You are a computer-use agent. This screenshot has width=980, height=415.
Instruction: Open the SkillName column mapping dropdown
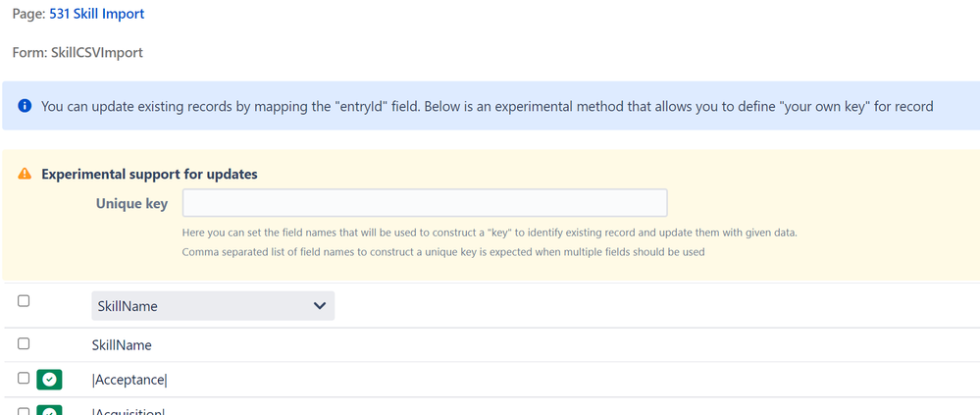[213, 306]
